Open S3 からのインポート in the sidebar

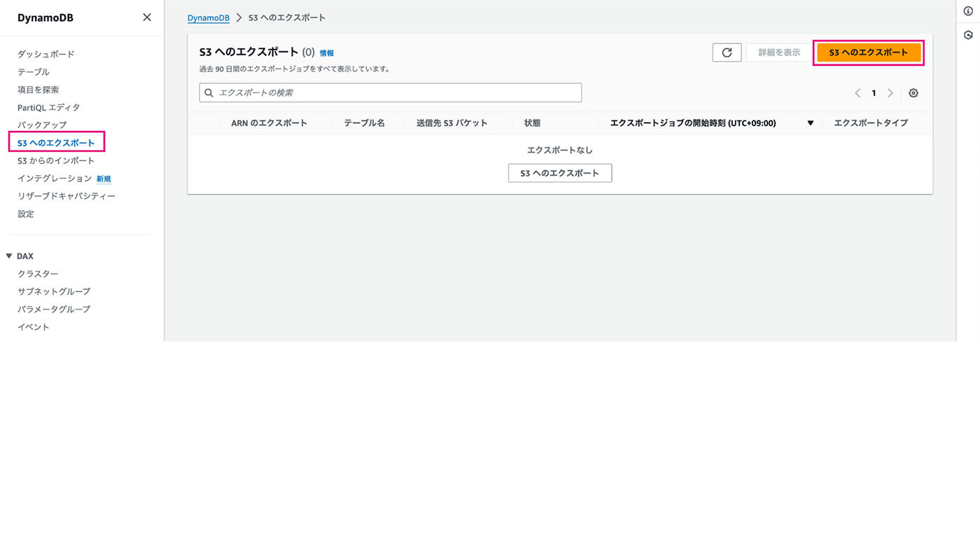pos(56,160)
